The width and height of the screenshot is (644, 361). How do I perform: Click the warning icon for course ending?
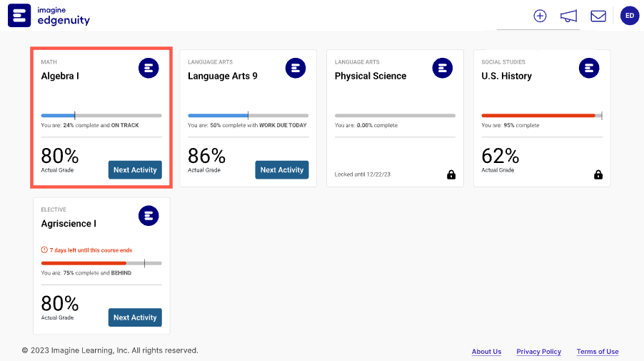(44, 250)
